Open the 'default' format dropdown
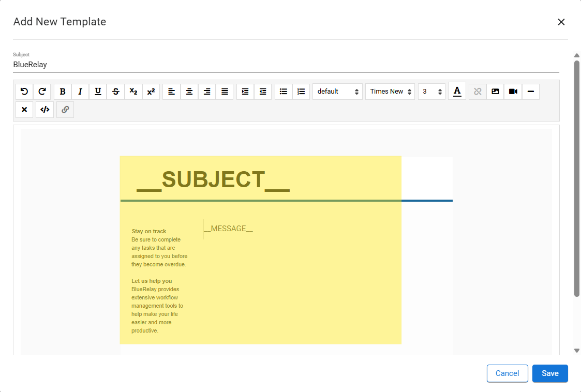The height and width of the screenshot is (392, 581). click(x=337, y=92)
